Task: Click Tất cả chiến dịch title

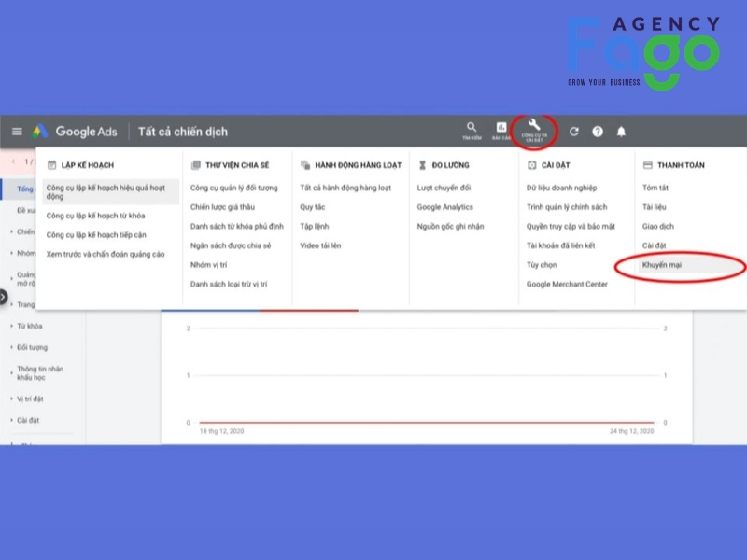Action: click(x=183, y=132)
